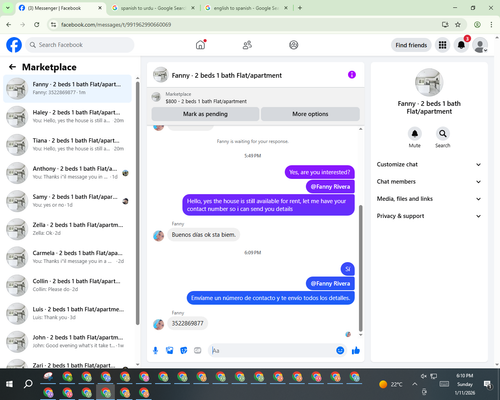The image size is (500, 400).
Task: Send a thumbs-up like
Action: [356, 350]
